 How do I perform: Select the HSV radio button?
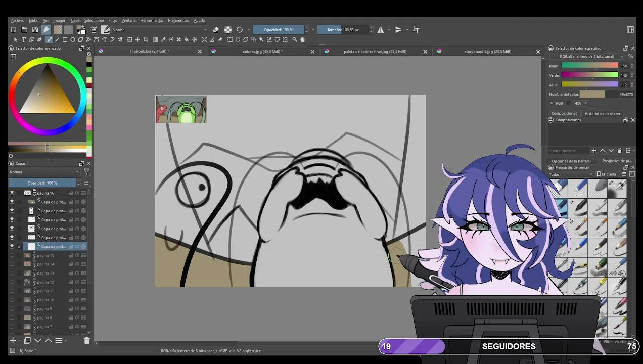569,103
